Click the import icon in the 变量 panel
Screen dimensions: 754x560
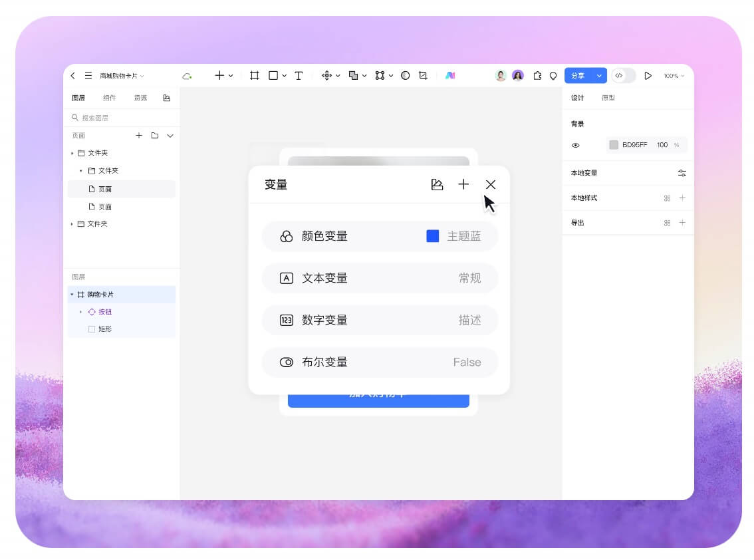(x=437, y=185)
